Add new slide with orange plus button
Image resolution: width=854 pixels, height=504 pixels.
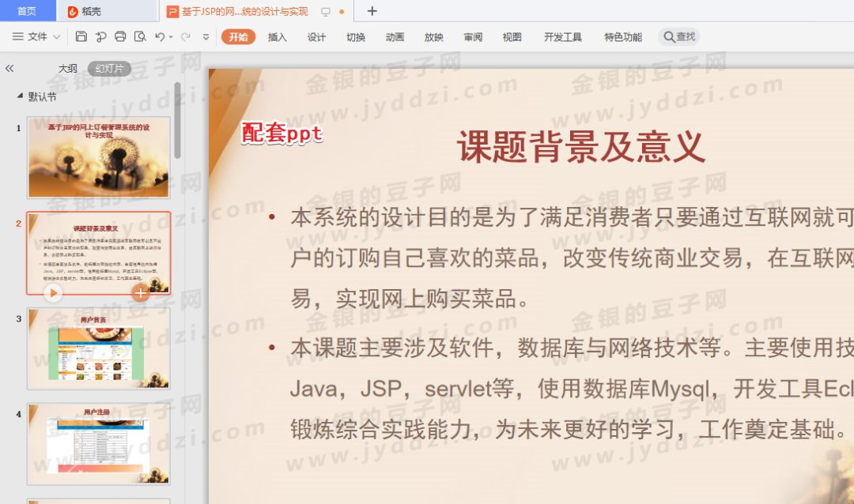click(x=140, y=293)
